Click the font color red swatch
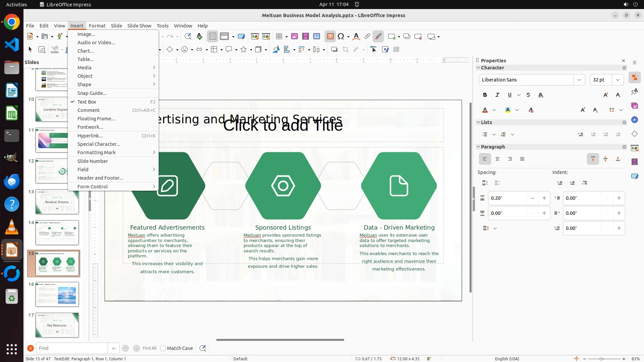Image resolution: width=644 pixels, height=362 pixels. pyautogui.click(x=485, y=110)
